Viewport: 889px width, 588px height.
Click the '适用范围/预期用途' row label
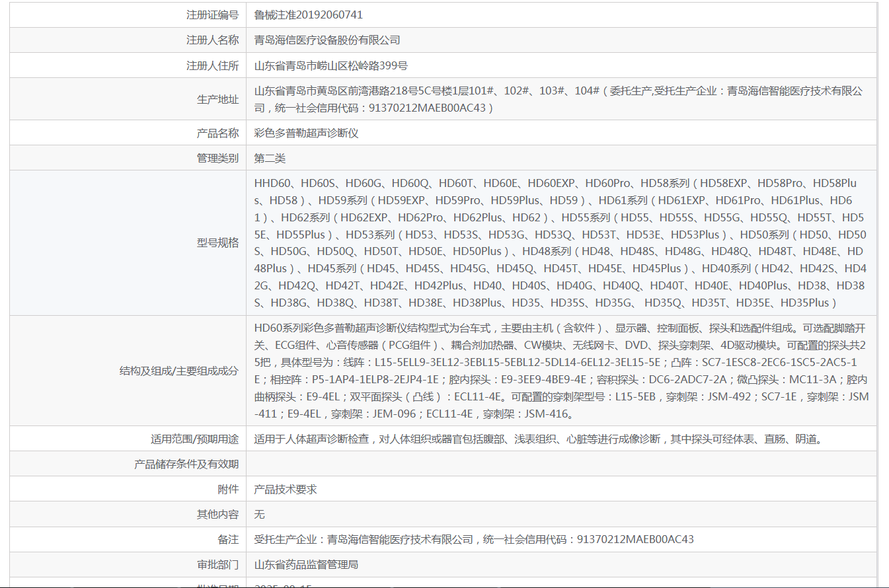tap(194, 439)
